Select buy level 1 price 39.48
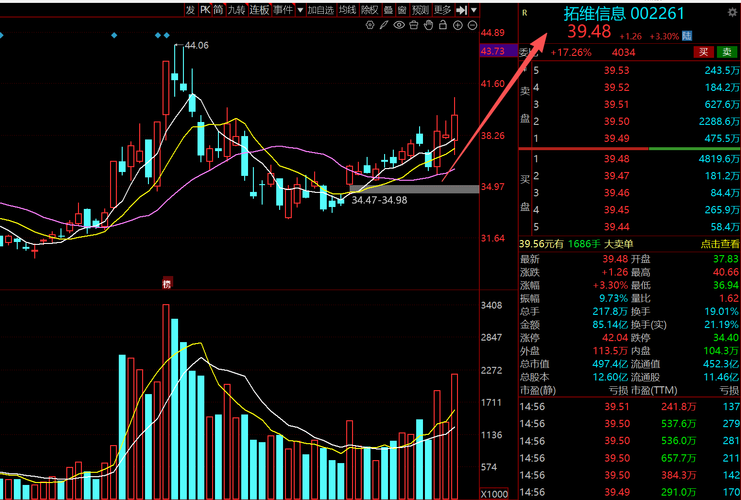The image size is (741, 500). [617, 159]
